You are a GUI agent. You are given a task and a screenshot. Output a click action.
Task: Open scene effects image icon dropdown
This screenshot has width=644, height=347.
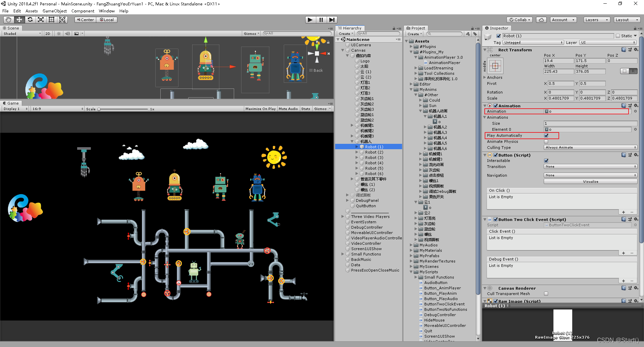tap(78, 34)
